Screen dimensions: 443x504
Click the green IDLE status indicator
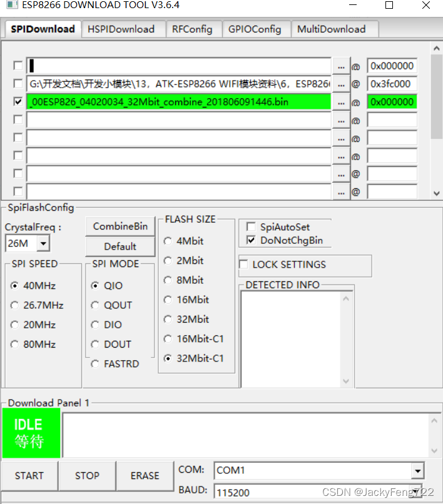(x=31, y=433)
